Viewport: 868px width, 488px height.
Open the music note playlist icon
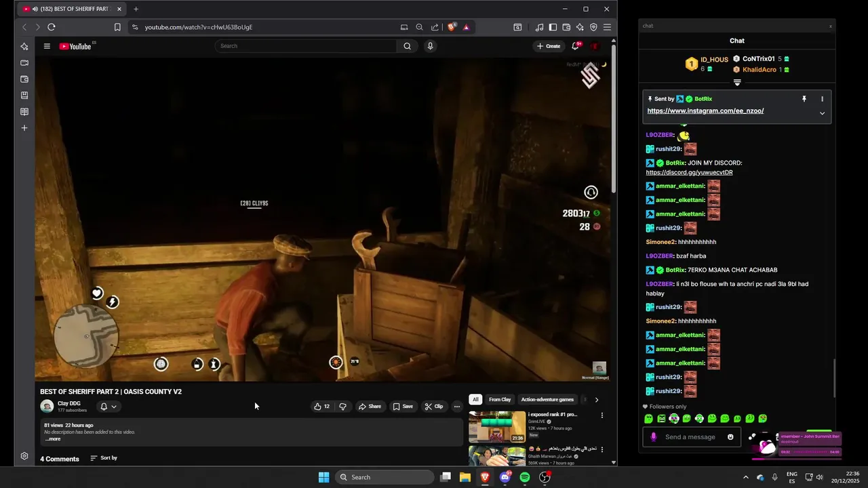(x=539, y=27)
